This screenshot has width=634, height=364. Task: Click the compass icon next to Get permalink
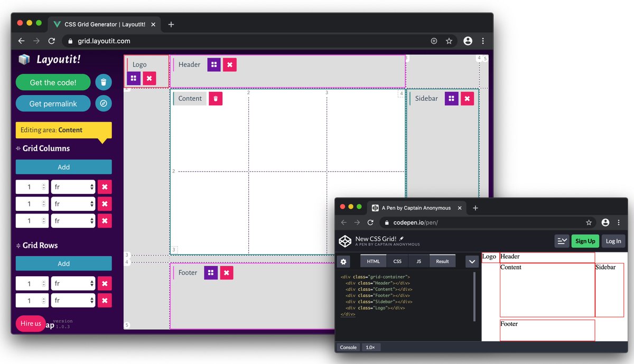coord(104,104)
